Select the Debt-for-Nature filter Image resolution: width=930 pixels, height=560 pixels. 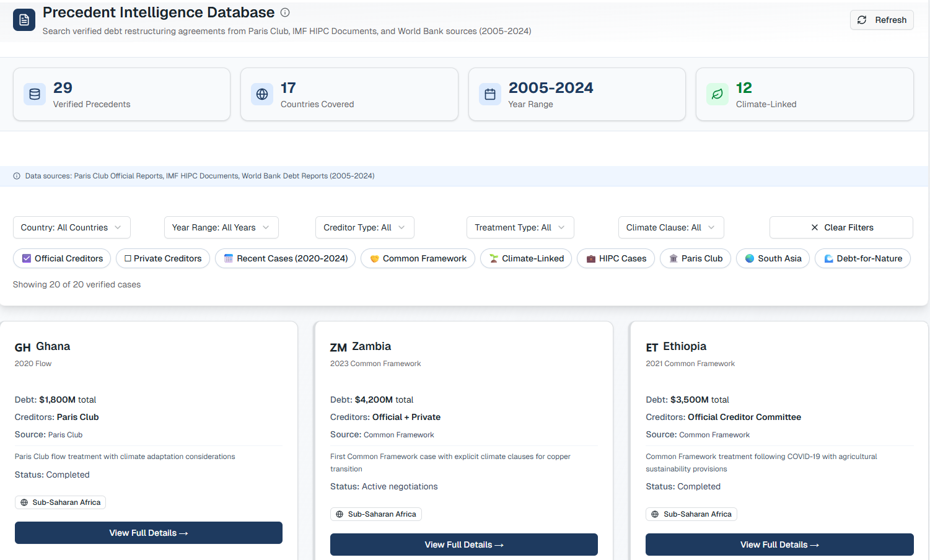tap(862, 258)
